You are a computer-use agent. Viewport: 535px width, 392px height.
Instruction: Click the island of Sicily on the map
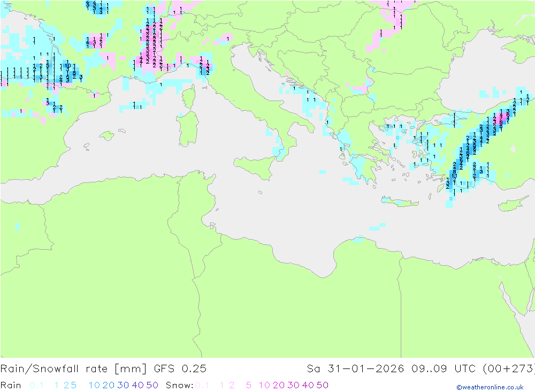[257, 167]
